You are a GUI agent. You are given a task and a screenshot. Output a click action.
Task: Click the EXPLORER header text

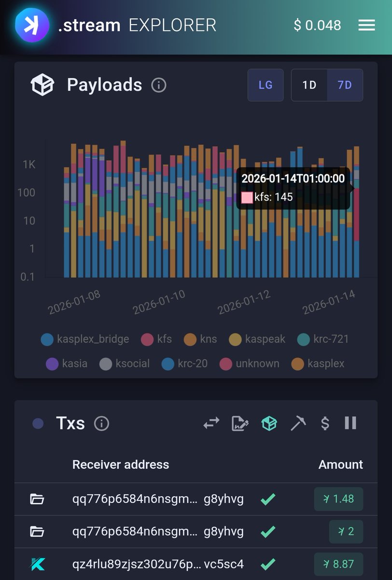(x=172, y=25)
